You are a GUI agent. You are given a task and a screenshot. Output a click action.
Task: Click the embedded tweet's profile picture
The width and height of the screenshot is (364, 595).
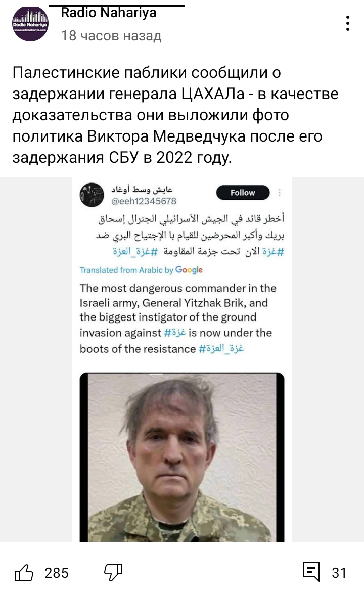(92, 195)
